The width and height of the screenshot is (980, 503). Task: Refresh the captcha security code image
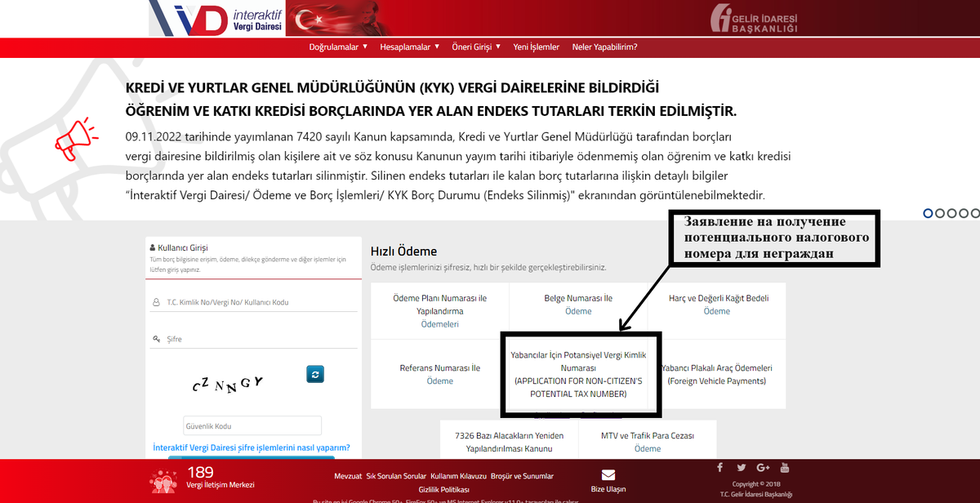pyautogui.click(x=315, y=374)
